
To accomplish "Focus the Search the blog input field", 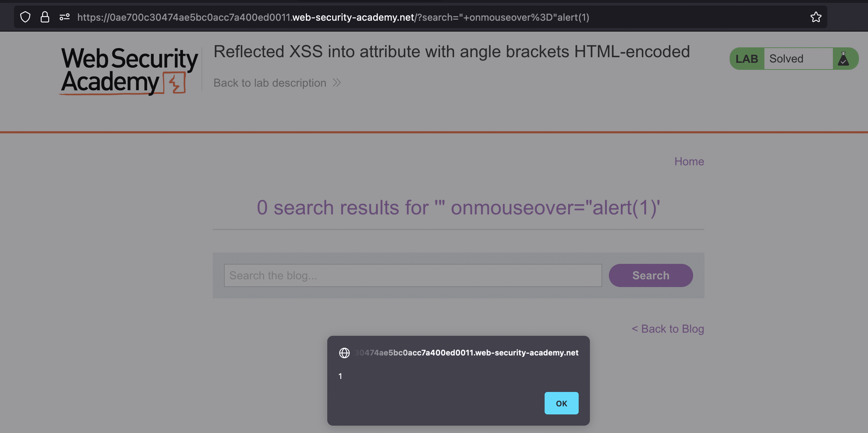I will click(413, 275).
